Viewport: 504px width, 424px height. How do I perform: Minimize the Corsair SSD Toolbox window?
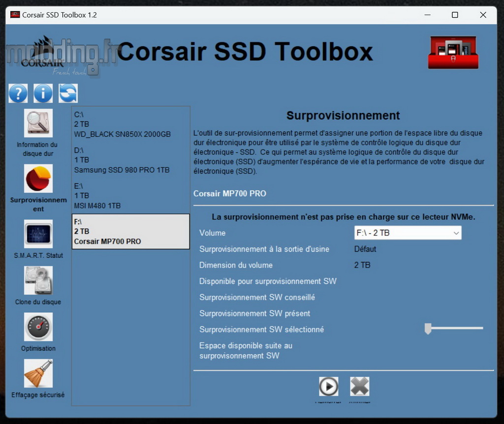(427, 15)
